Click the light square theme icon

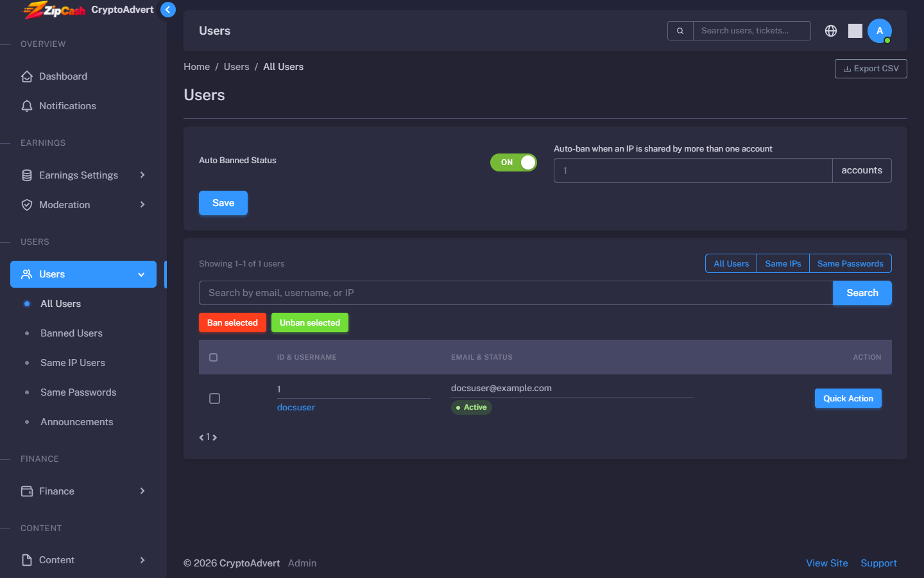(x=855, y=31)
